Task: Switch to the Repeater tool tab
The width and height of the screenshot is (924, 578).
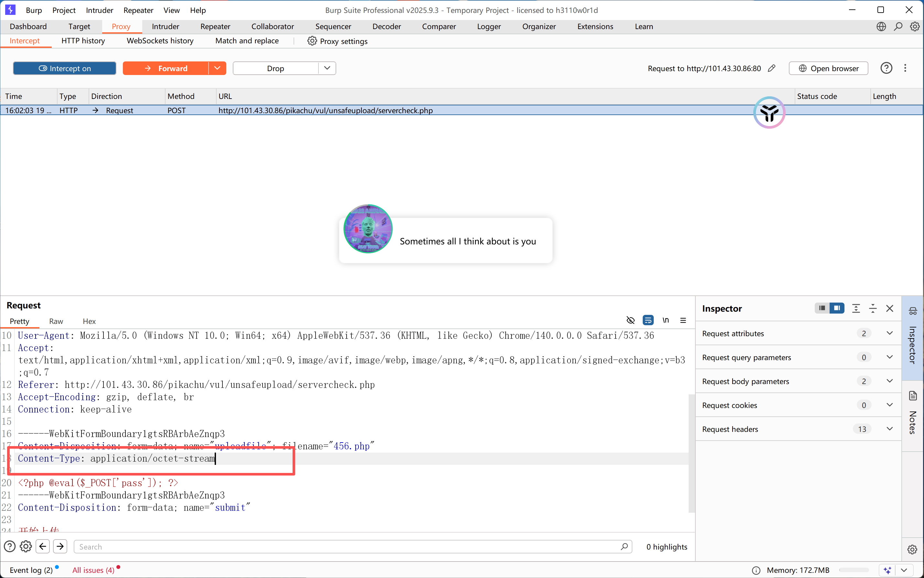Action: [x=215, y=27]
